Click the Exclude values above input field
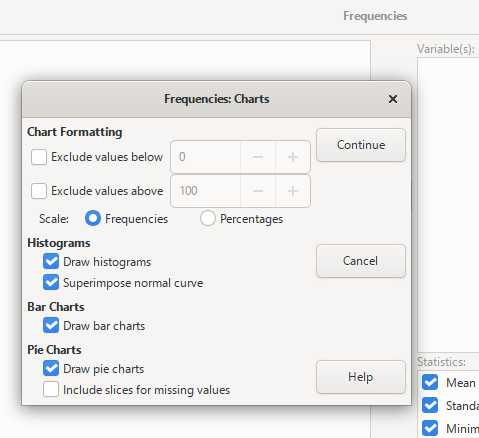The image size is (479, 438). pyautogui.click(x=206, y=191)
